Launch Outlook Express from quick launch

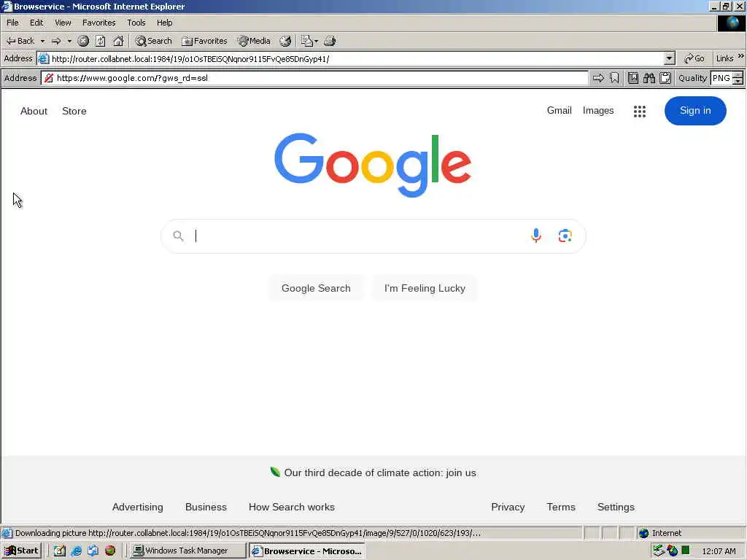click(x=93, y=551)
